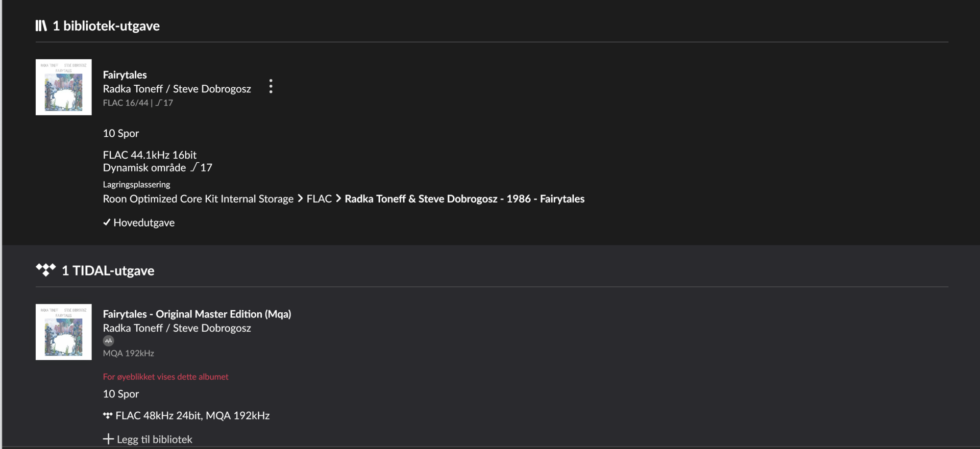The width and height of the screenshot is (980, 449).
Task: Open the three-dot menu beside Fairytales
Action: [x=271, y=86]
